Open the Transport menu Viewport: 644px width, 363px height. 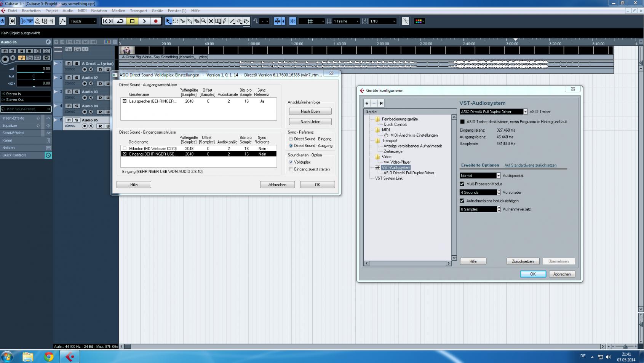pos(138,11)
